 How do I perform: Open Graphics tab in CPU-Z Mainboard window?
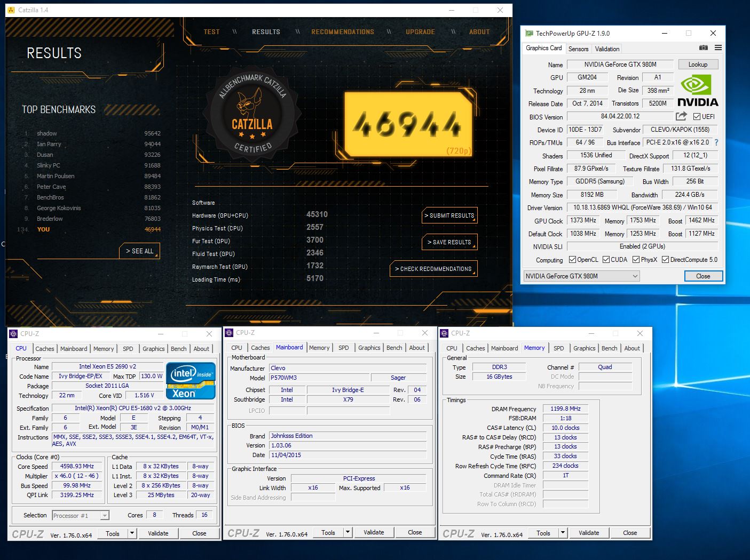369,348
